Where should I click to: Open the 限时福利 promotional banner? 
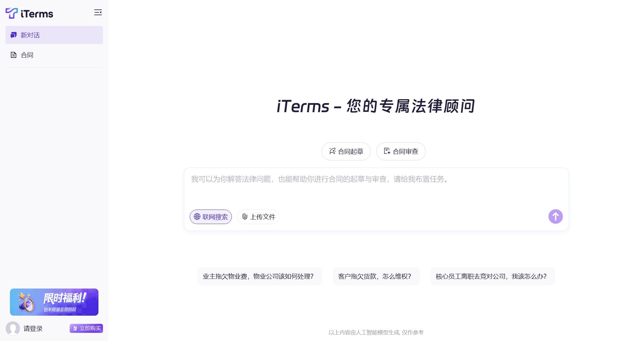[54, 302]
